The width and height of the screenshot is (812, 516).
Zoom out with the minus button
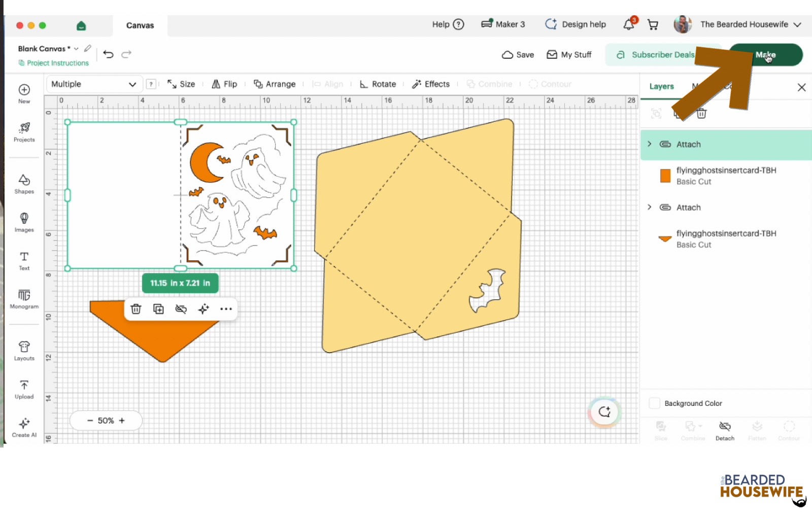pos(90,421)
